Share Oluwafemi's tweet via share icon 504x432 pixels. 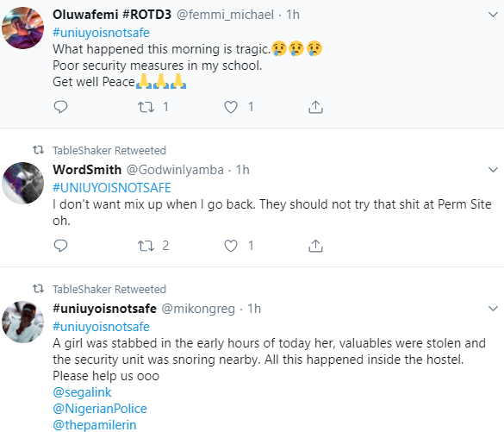click(315, 107)
